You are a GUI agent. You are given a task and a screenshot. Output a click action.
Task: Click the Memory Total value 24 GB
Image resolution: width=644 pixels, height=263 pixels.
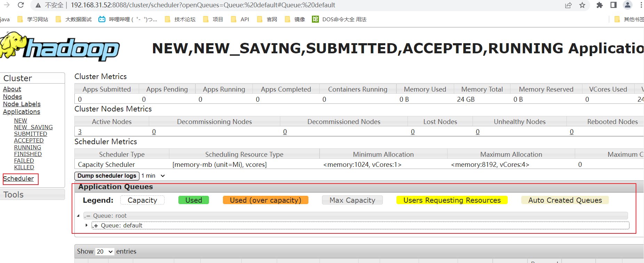(x=466, y=99)
